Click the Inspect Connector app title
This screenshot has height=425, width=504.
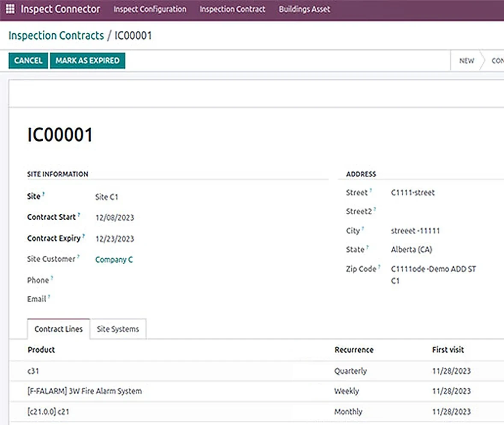(x=60, y=9)
